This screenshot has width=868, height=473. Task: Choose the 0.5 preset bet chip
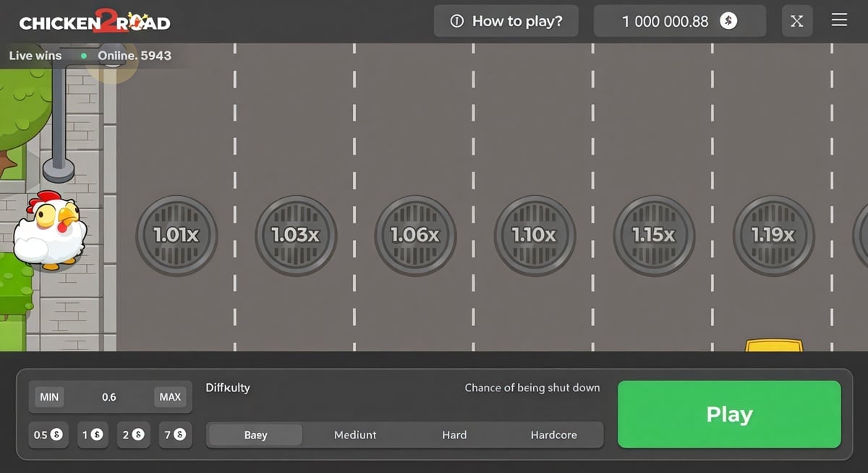[48, 435]
